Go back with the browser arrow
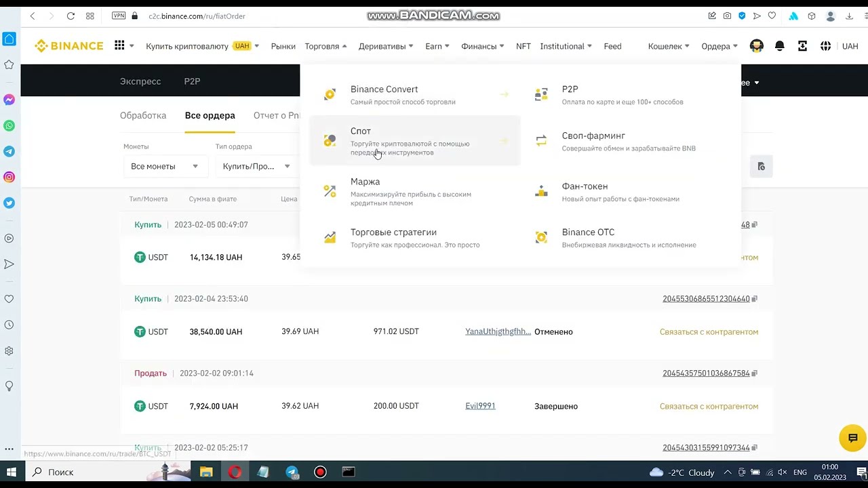Viewport: 868px width, 488px height. tap(32, 16)
